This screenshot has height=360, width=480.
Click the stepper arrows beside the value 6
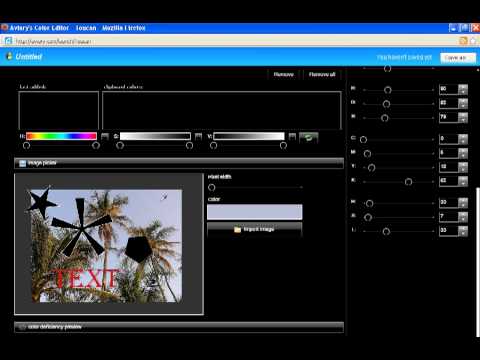pyautogui.click(x=463, y=153)
